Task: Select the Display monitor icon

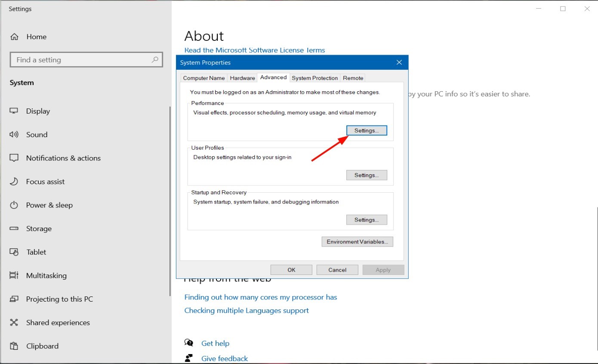Action: (x=14, y=111)
